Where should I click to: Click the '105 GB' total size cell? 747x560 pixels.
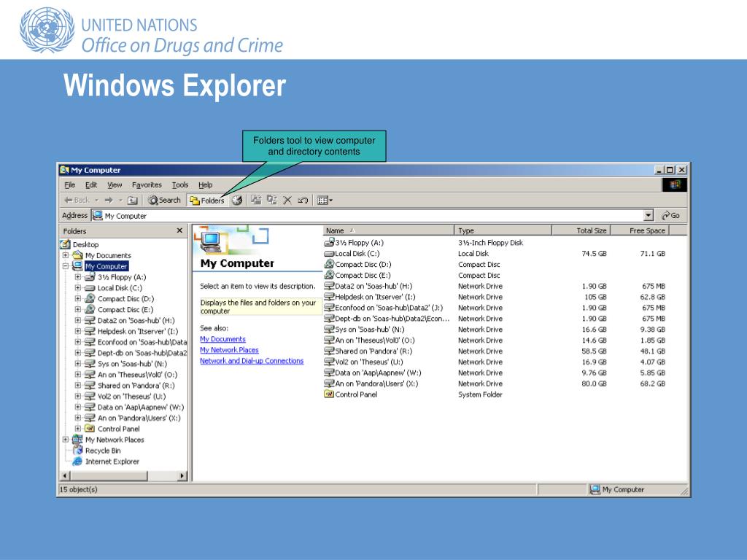595,297
